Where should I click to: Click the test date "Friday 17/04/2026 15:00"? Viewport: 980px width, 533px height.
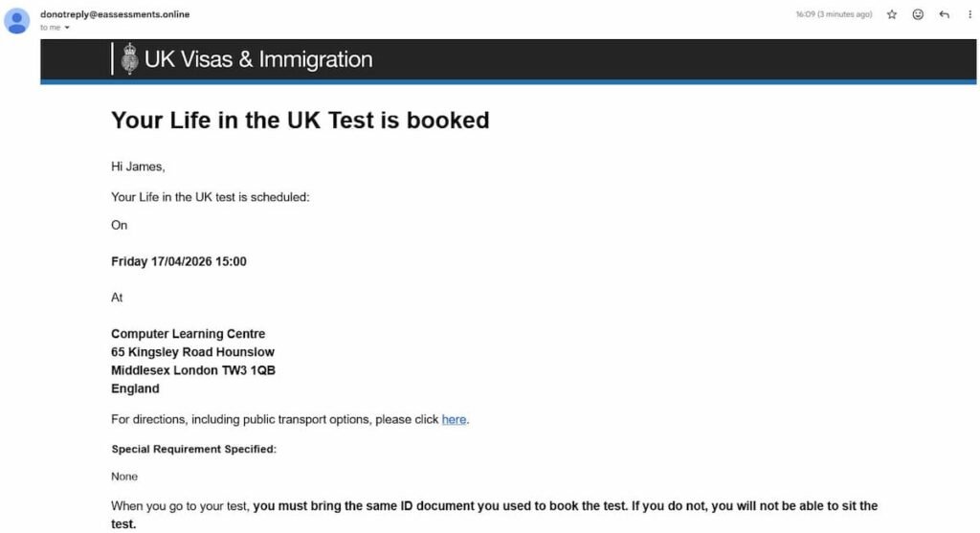178,261
